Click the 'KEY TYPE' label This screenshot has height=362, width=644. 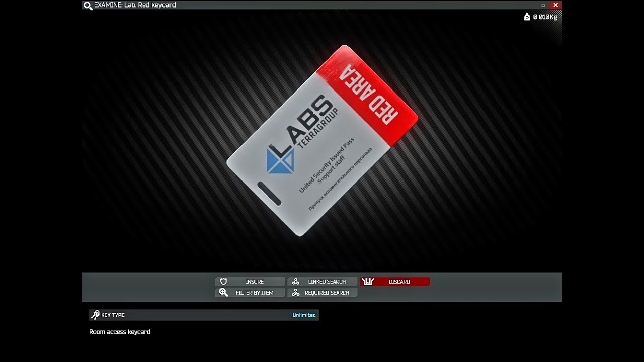click(x=113, y=315)
